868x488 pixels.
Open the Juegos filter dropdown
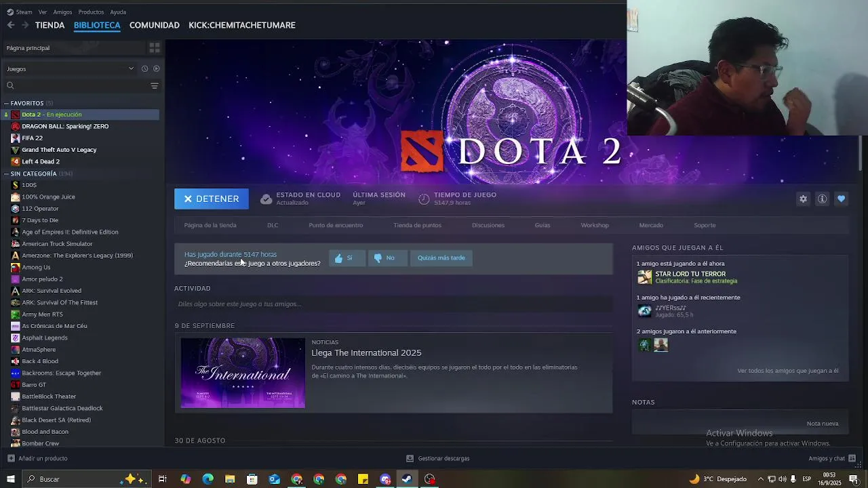pos(70,68)
